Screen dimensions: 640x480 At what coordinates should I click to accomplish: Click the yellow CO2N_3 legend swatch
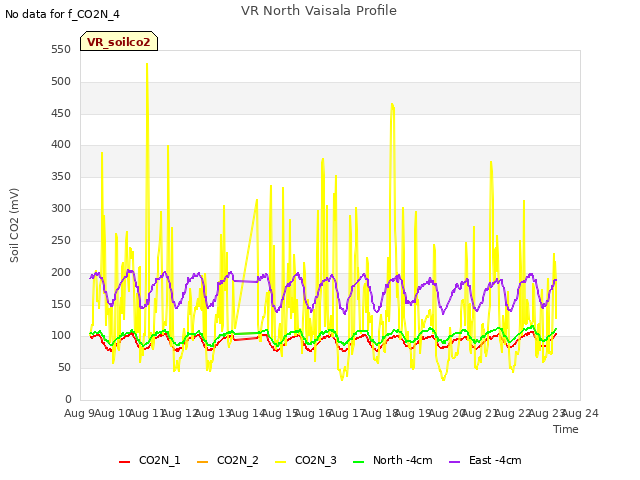pos(280,462)
